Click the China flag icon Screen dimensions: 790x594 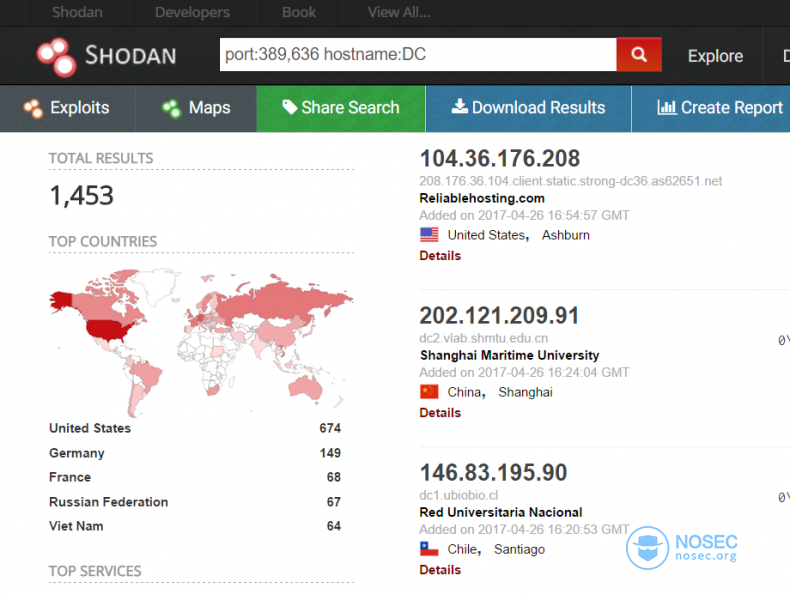point(429,392)
